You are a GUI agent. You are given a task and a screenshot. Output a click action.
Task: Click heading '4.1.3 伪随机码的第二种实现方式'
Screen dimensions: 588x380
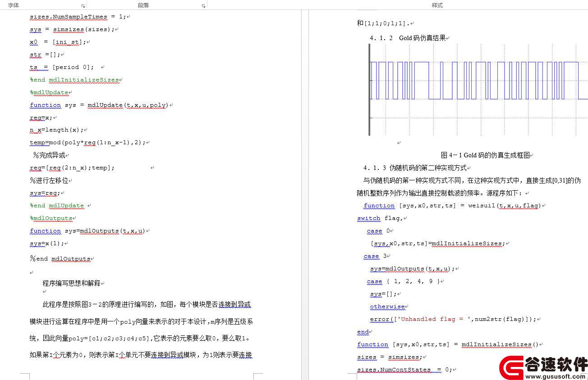tap(415, 168)
